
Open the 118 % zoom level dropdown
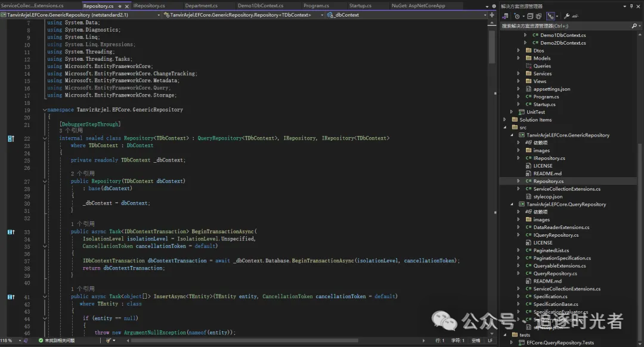pyautogui.click(x=20, y=340)
